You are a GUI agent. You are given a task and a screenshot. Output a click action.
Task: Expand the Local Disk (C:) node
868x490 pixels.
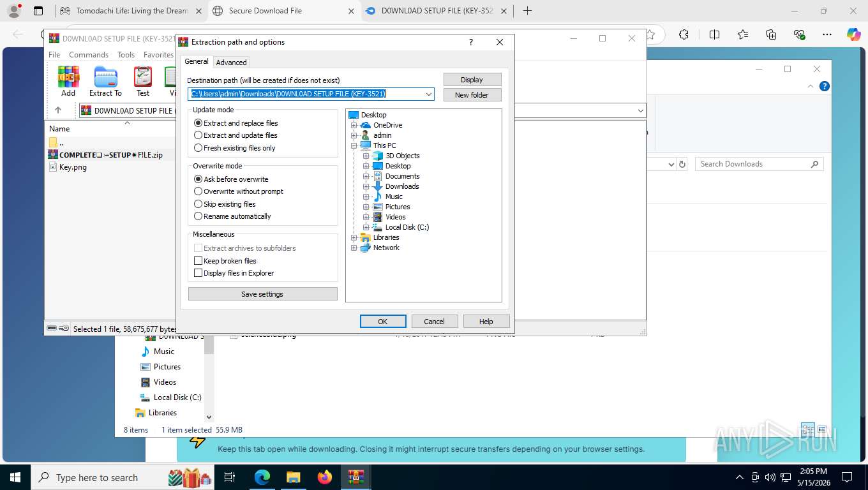(x=366, y=227)
